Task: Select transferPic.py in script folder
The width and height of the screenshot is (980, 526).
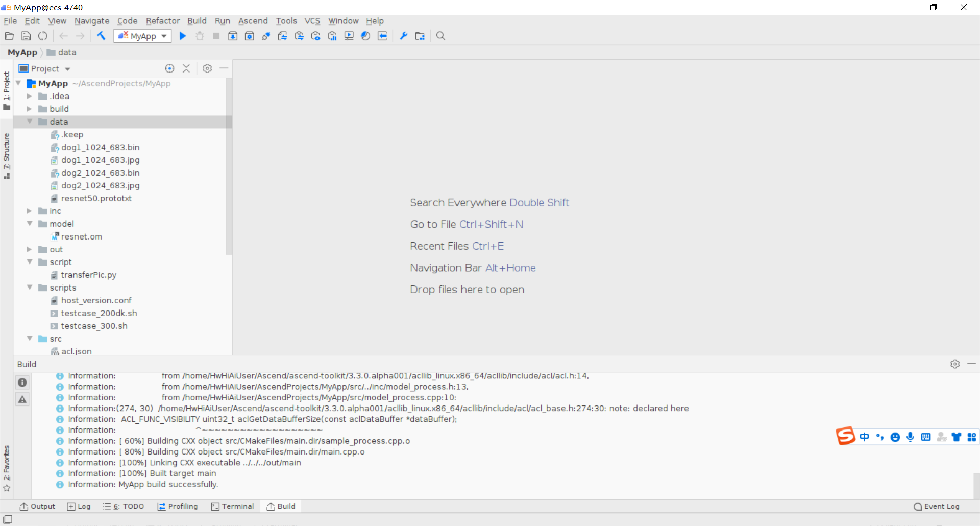Action: pos(88,275)
